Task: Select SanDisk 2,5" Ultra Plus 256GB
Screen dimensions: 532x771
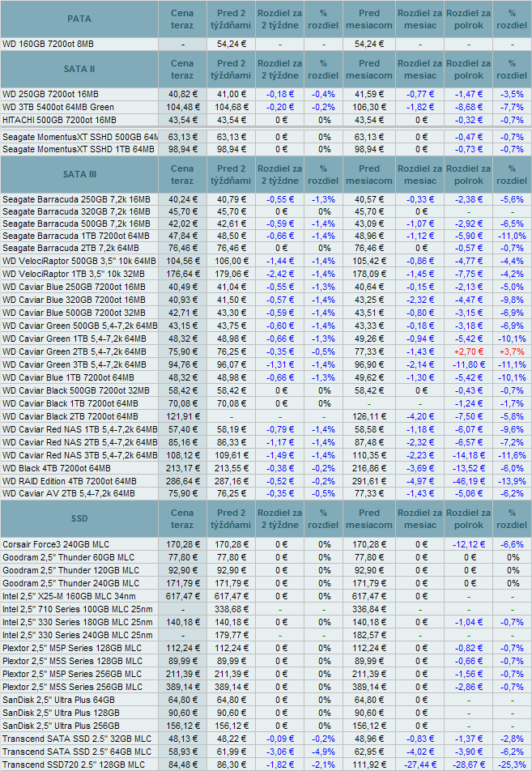Action: (x=61, y=726)
